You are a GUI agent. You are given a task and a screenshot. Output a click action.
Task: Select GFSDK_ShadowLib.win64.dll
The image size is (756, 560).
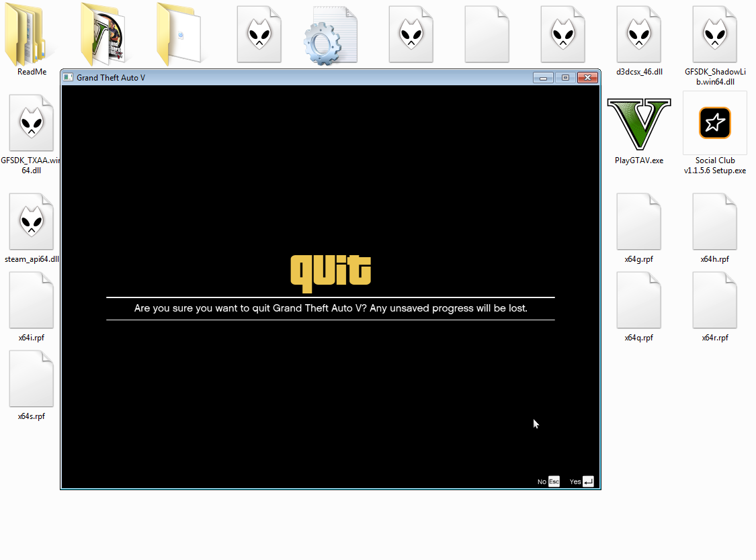click(x=714, y=34)
